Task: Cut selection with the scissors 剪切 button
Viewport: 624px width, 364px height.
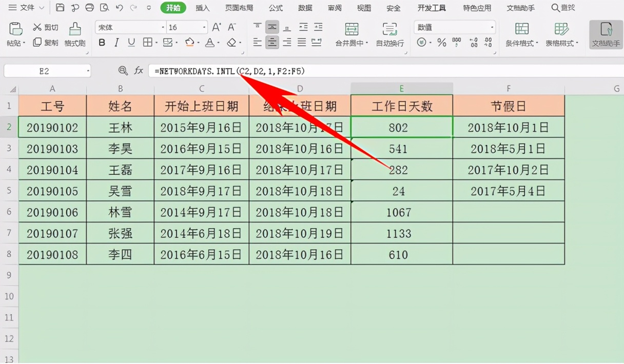Action: [x=45, y=27]
